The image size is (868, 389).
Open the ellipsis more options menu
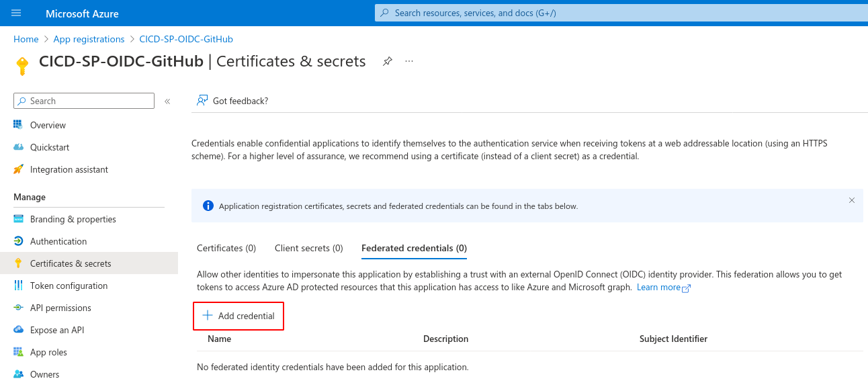[x=409, y=61]
